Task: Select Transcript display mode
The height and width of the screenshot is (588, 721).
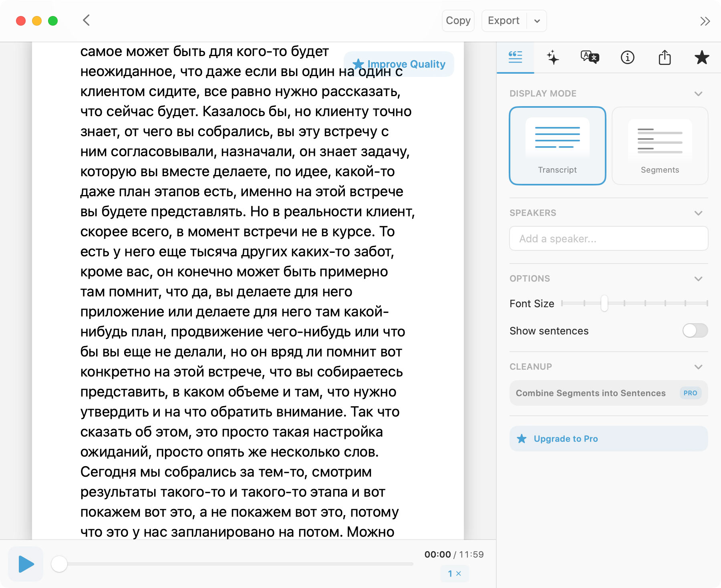Action: 557,146
